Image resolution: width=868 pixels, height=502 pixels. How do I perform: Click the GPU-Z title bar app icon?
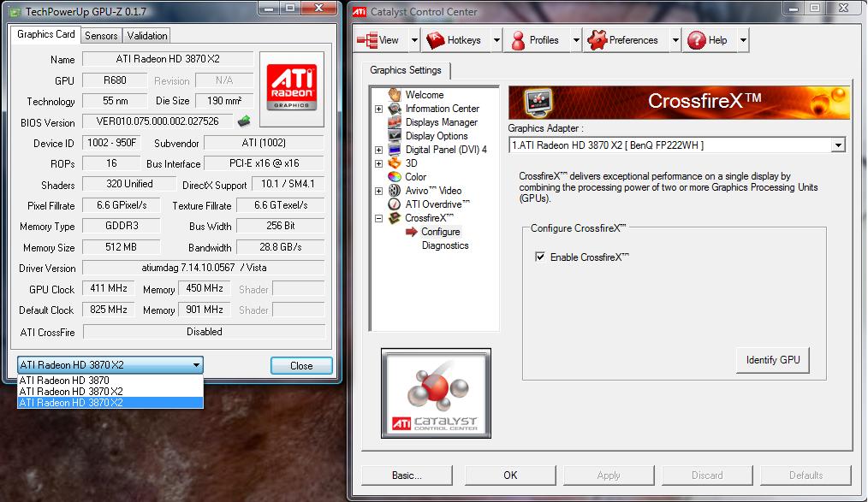click(15, 11)
